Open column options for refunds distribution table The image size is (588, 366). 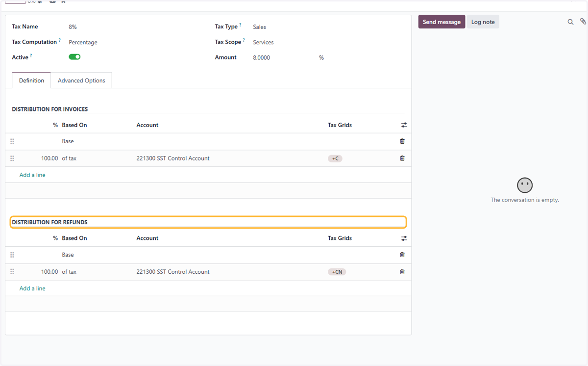coord(404,238)
